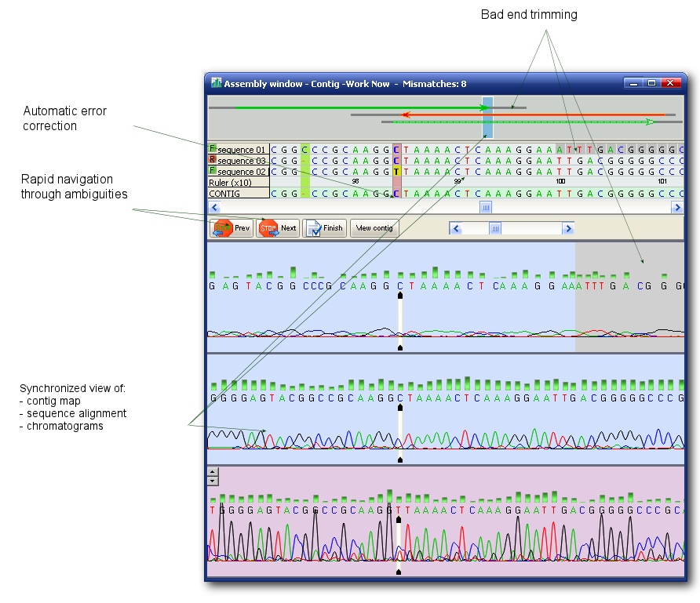Click right arrow of alignment scrollbar
The image size is (700, 603).
click(x=677, y=207)
